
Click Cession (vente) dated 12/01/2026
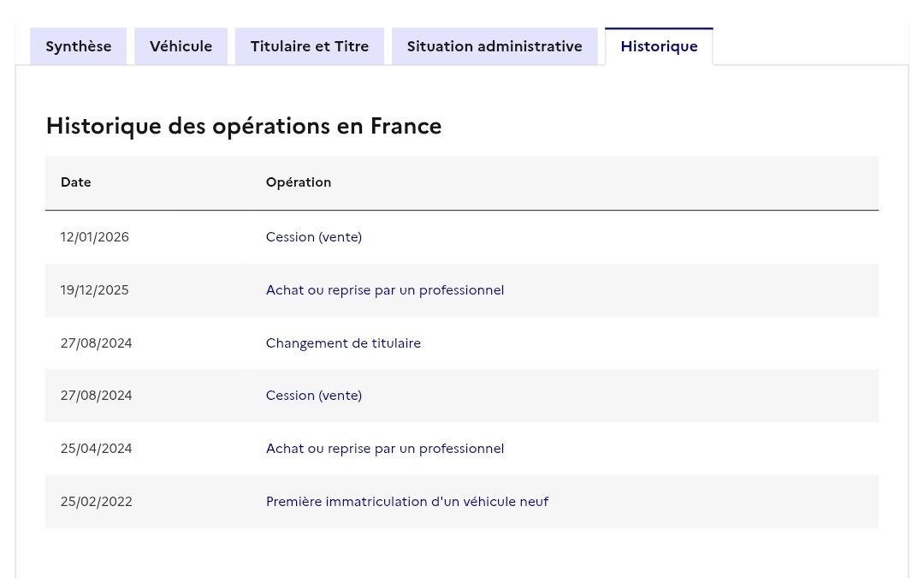pyautogui.click(x=314, y=237)
